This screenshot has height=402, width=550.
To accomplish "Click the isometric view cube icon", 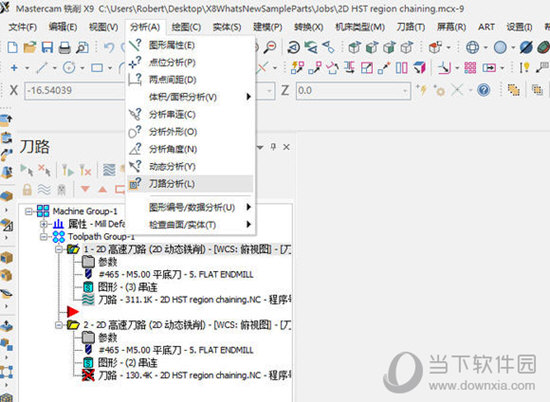I will click(x=354, y=47).
